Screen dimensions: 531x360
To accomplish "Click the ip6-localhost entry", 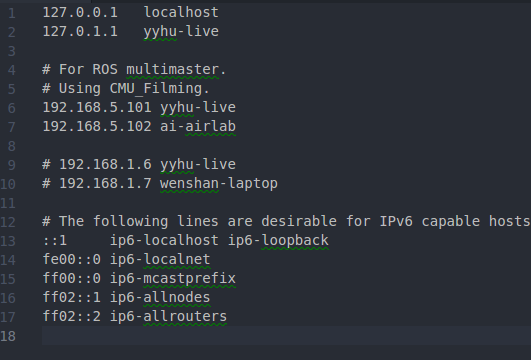I will click(x=164, y=241).
